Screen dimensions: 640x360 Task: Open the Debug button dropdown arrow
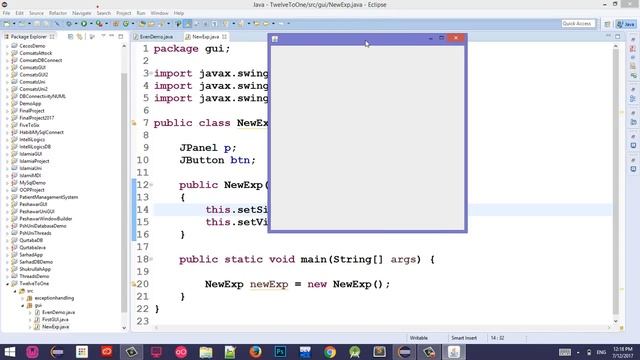pyautogui.click(x=76, y=24)
